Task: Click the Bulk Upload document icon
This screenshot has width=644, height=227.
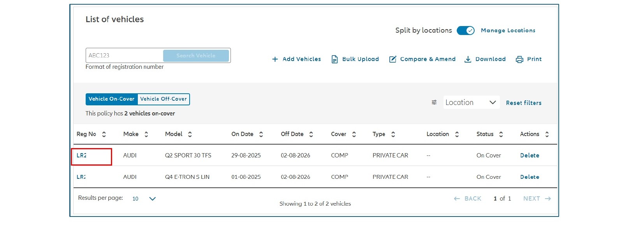Action: click(x=334, y=59)
